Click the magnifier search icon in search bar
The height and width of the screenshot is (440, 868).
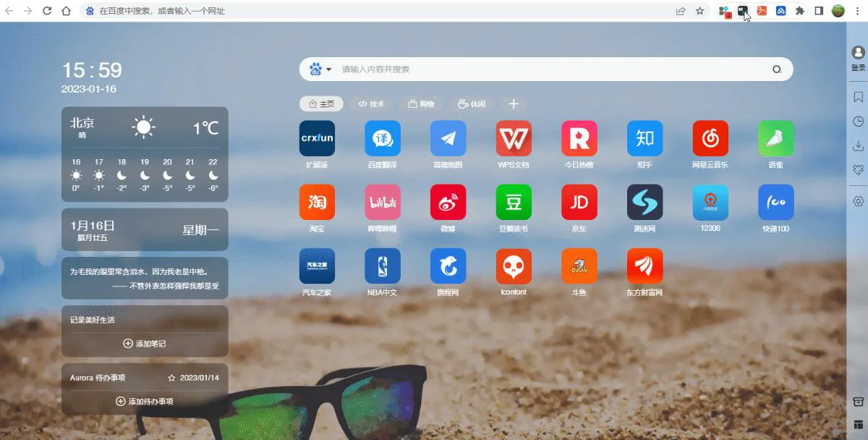coord(777,69)
